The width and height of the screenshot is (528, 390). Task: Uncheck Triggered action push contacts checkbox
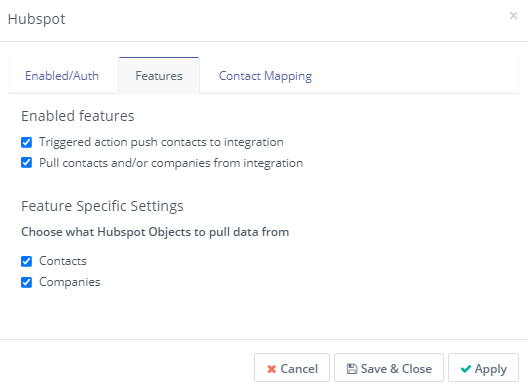[x=27, y=142]
